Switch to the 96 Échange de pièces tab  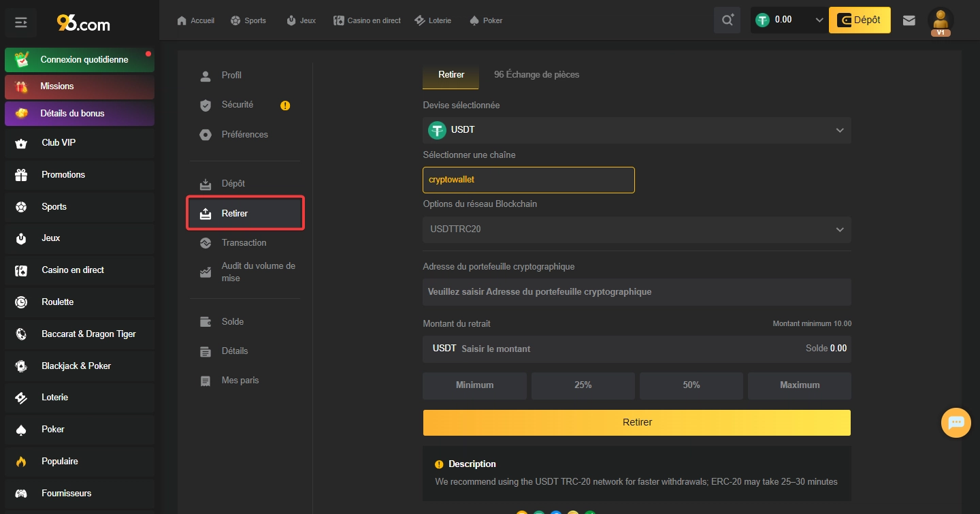(x=537, y=75)
